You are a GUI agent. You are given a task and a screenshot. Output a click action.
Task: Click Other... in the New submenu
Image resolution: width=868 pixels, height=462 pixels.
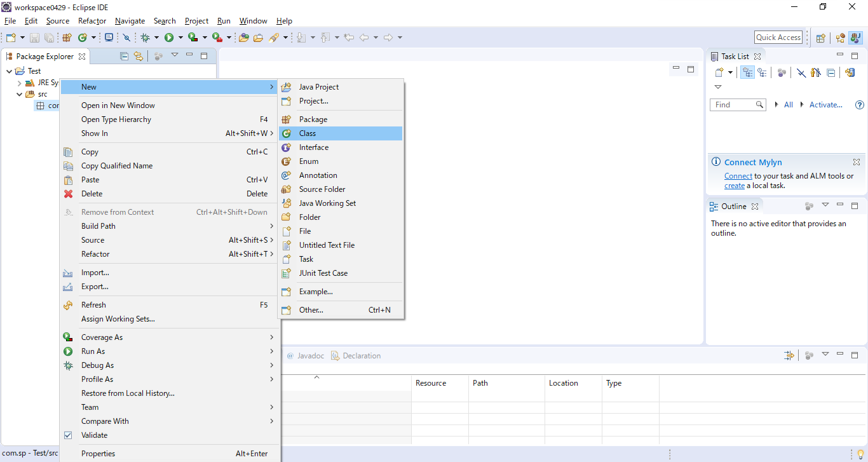(341, 310)
